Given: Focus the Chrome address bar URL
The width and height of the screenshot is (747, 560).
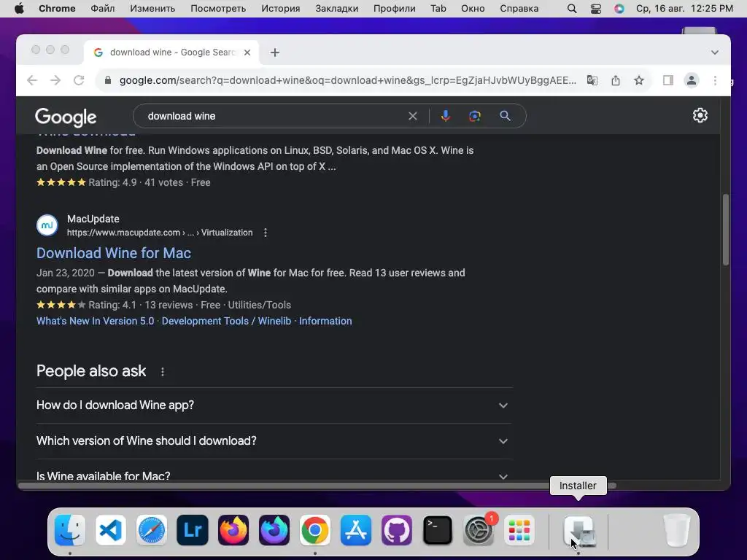Looking at the screenshot, I should [x=347, y=80].
